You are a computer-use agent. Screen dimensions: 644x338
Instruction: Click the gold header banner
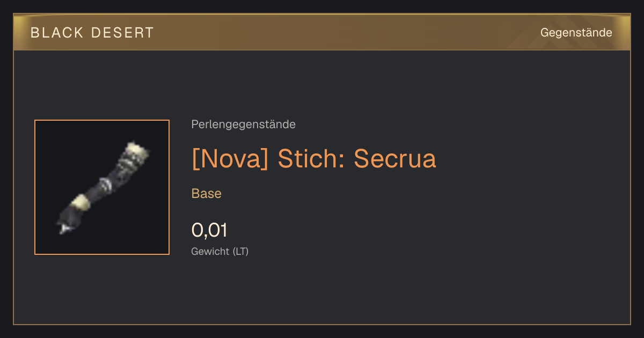pos(322,32)
